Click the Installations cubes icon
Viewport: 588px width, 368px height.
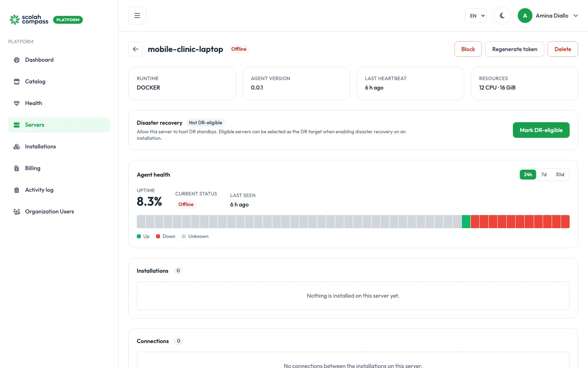(x=17, y=146)
